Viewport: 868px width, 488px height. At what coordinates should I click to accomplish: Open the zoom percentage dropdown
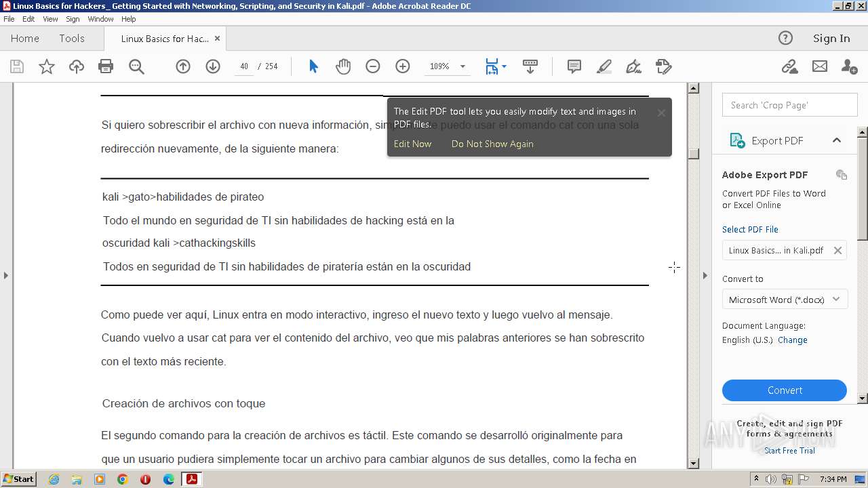(x=462, y=66)
